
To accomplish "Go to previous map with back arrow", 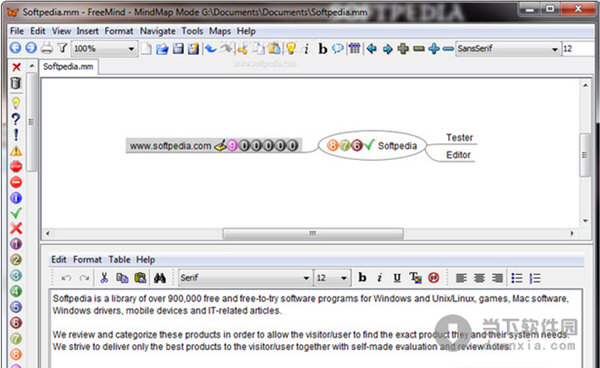I will click(x=15, y=48).
